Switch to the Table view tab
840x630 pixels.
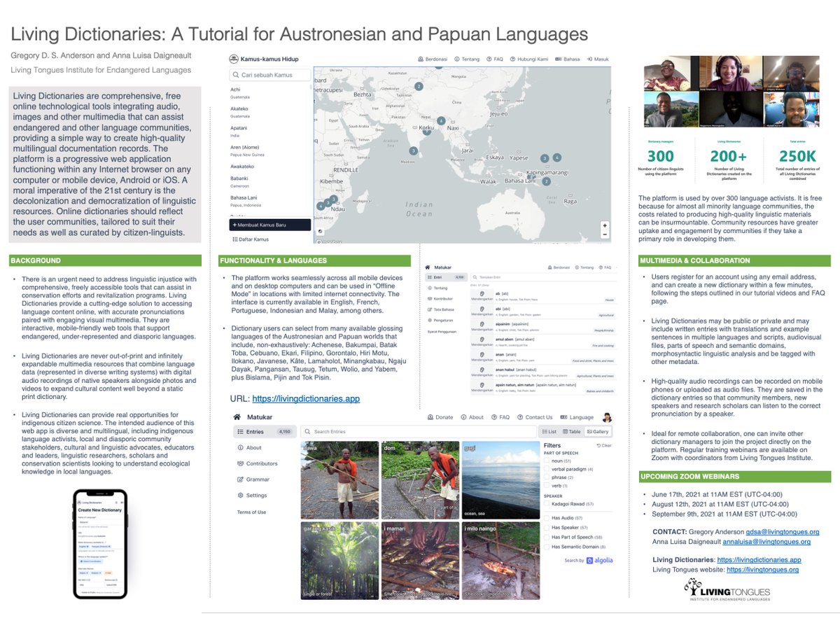571,432
